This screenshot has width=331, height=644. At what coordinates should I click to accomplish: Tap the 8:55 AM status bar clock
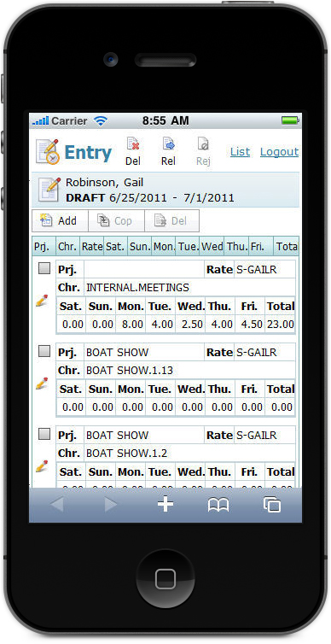165,120
